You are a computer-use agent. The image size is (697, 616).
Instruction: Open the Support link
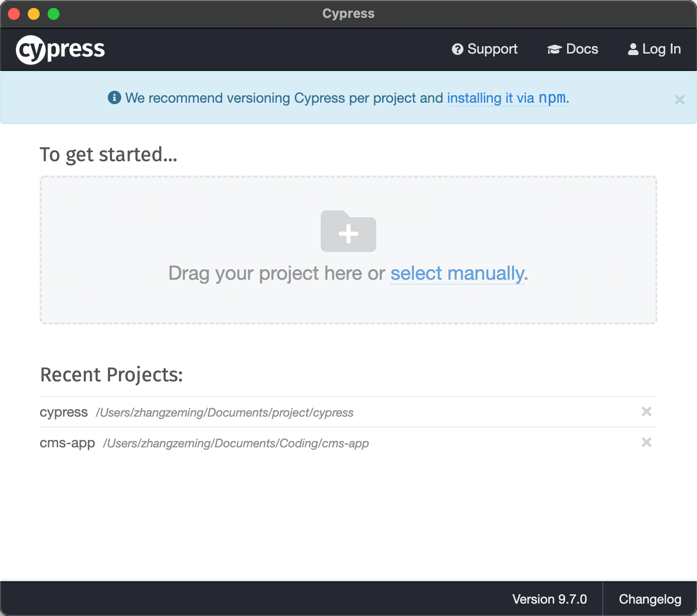point(484,49)
